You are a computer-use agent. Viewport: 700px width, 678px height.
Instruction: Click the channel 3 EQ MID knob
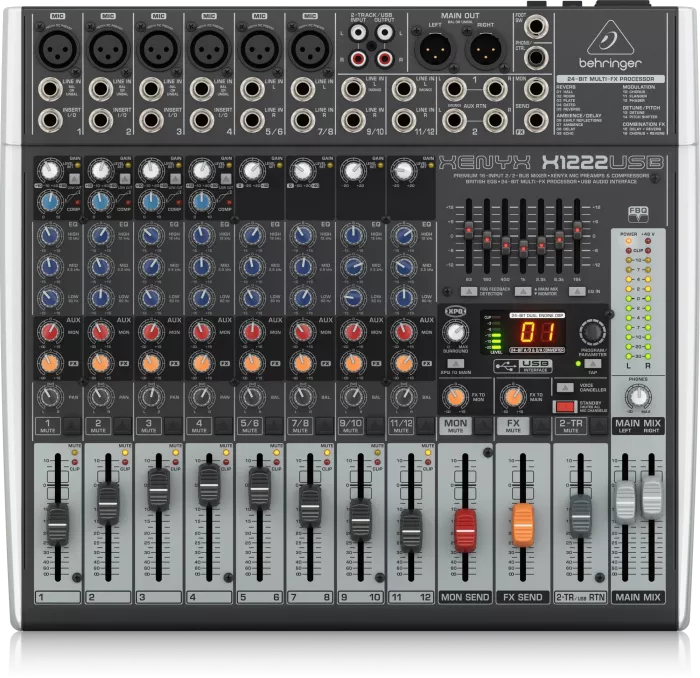click(151, 266)
